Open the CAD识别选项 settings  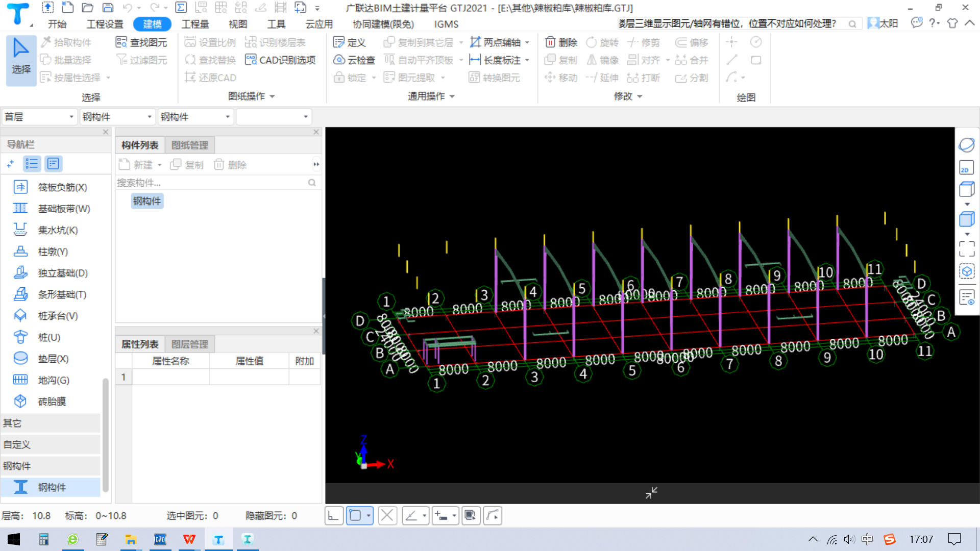[280, 60]
